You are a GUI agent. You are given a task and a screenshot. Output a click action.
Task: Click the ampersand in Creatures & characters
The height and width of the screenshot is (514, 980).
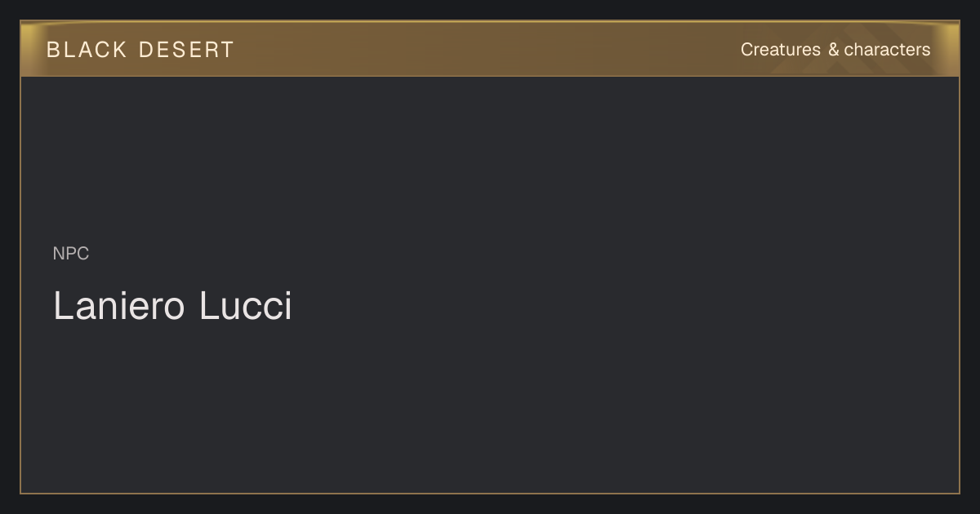(x=833, y=50)
